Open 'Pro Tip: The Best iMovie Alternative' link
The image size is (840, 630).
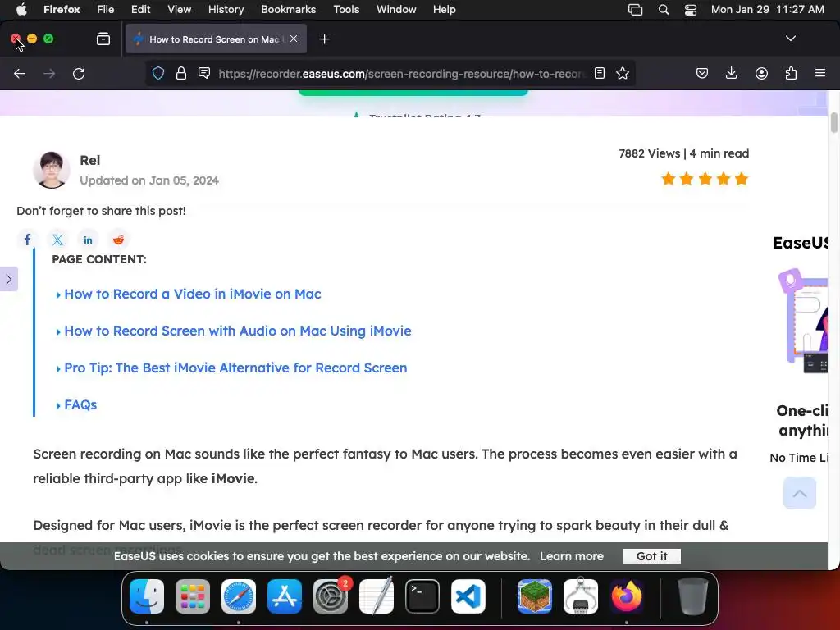[235, 368]
